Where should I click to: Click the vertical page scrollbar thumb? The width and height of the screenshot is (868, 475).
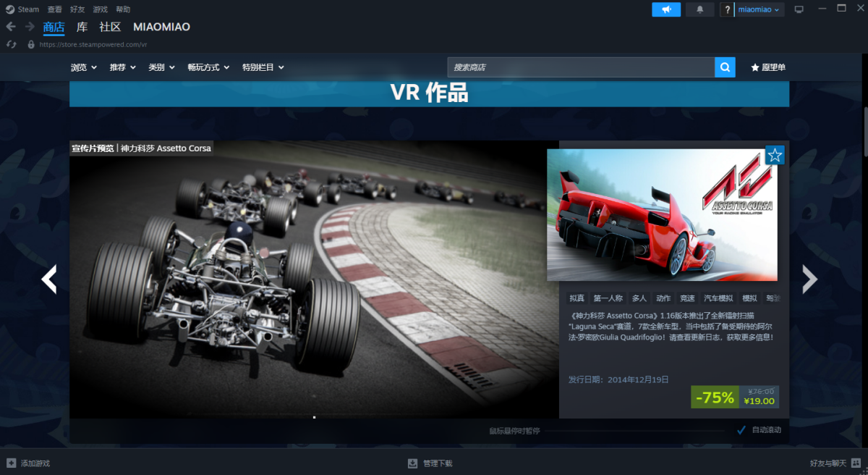click(x=865, y=132)
